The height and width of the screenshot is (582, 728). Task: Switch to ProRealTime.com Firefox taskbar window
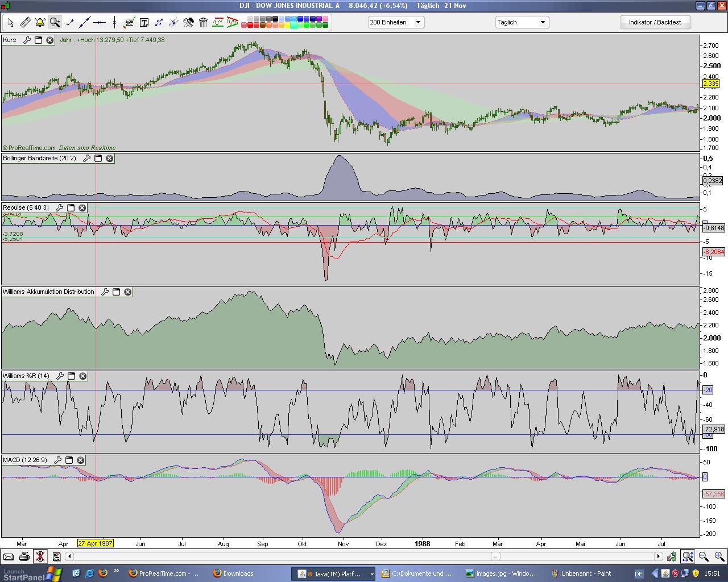(164, 573)
